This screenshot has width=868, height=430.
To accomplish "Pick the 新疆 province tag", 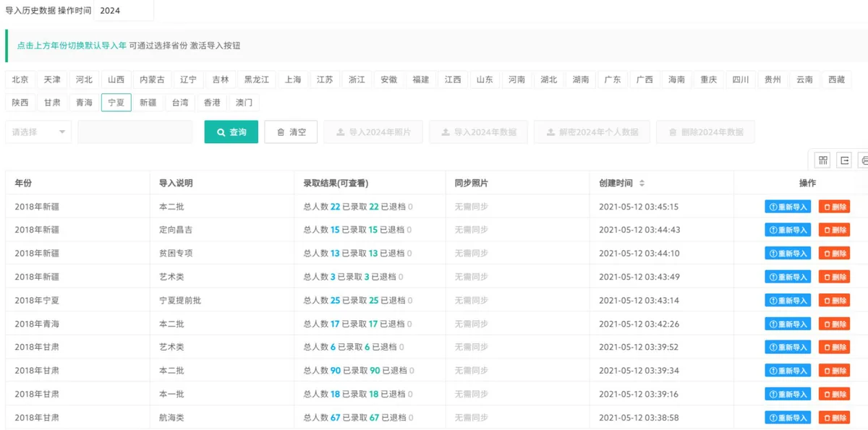I will pyautogui.click(x=148, y=103).
